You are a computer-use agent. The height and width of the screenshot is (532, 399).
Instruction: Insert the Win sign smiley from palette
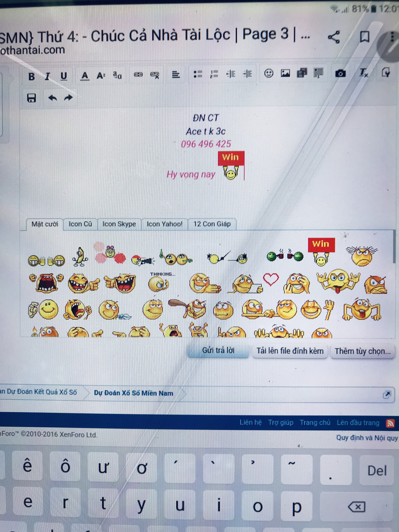(x=321, y=252)
